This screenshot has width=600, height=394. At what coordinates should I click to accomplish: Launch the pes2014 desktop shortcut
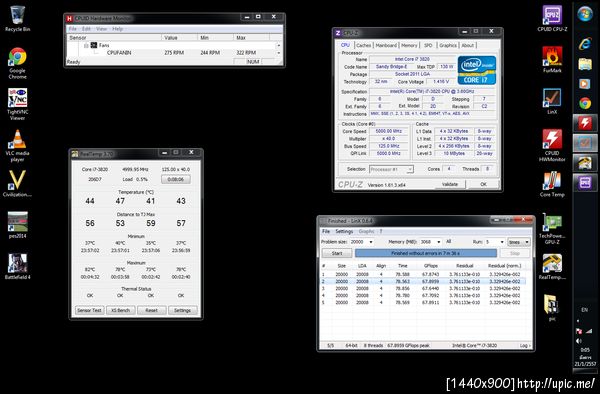click(17, 225)
